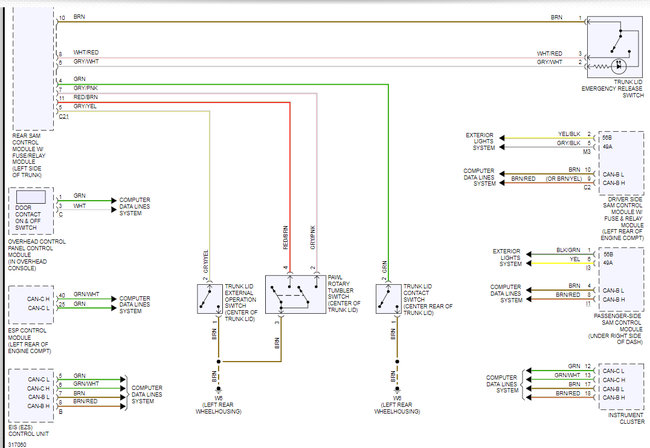The width and height of the screenshot is (650, 448).
Task: Click the arrowhead of the YEL/BLK wire
Action: tap(502, 138)
